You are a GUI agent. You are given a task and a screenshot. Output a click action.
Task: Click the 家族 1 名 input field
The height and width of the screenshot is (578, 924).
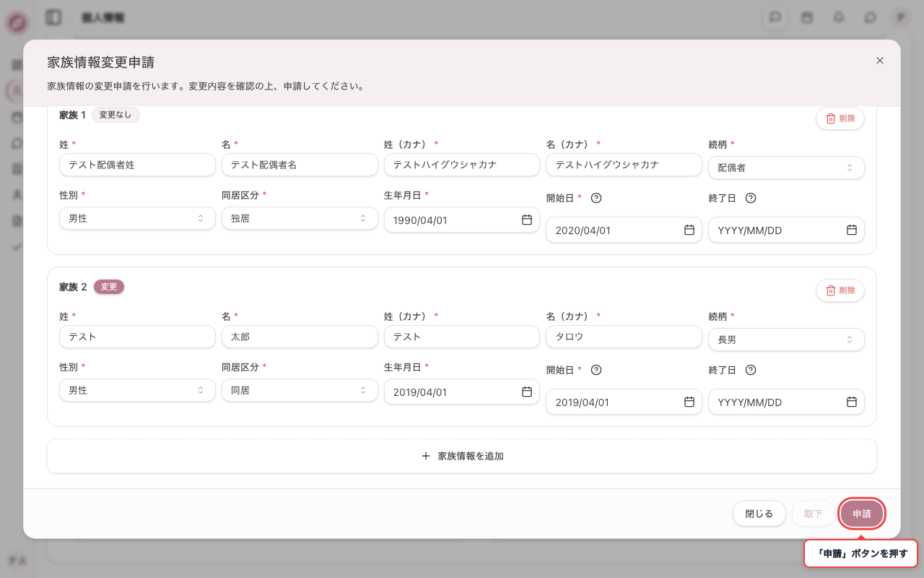tap(300, 165)
